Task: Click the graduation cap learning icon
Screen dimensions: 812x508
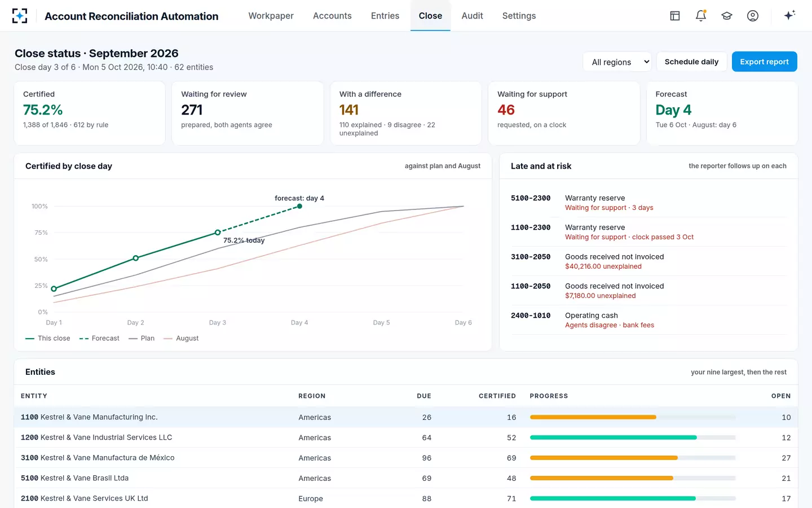Action: (x=727, y=16)
